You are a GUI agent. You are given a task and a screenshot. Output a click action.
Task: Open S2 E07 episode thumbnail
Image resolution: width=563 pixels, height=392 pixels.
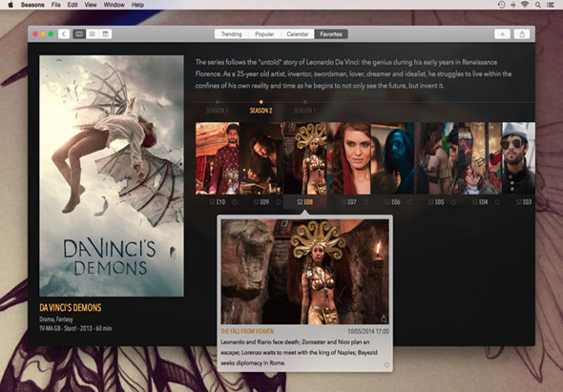pos(348,158)
